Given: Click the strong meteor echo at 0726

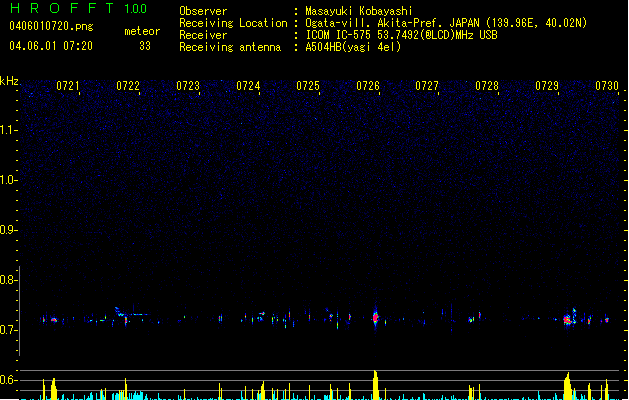Looking at the screenshot, I should [x=375, y=318].
